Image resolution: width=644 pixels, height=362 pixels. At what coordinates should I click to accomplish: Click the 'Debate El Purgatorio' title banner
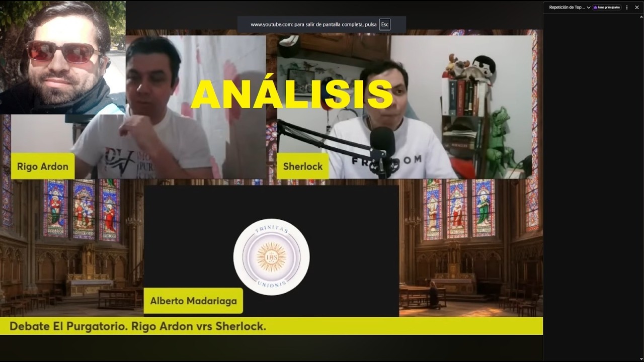[x=272, y=326]
